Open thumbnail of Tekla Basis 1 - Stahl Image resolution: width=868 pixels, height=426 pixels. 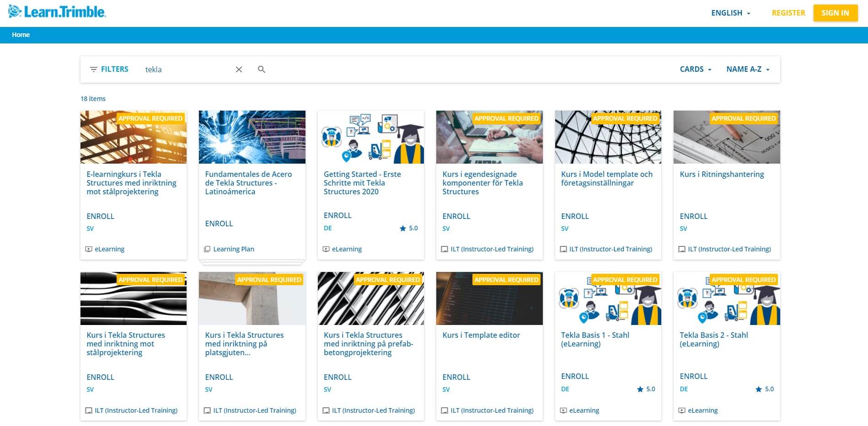tap(608, 298)
